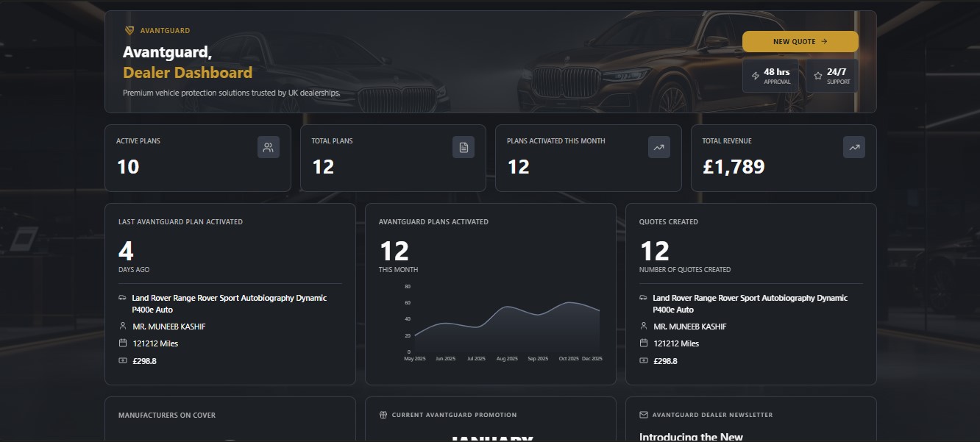Screen dimensions: 980x442
Task: Click price icon in Last Avantguard Plan Activated
Action: pos(122,360)
